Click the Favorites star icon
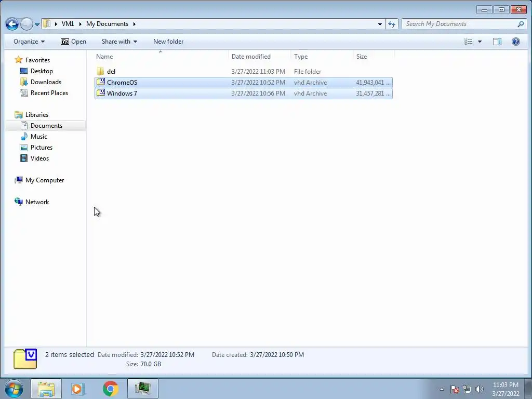The width and height of the screenshot is (532, 399). 19,60
